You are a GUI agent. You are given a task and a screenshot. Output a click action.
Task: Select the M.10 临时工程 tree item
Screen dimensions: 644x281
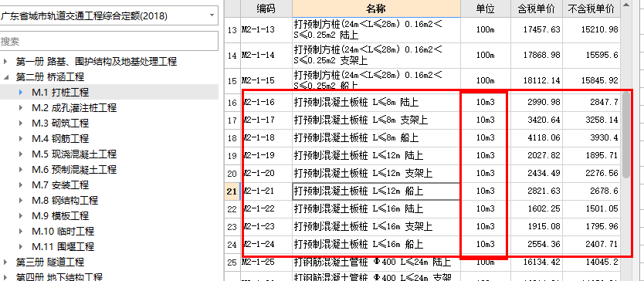coord(63,232)
